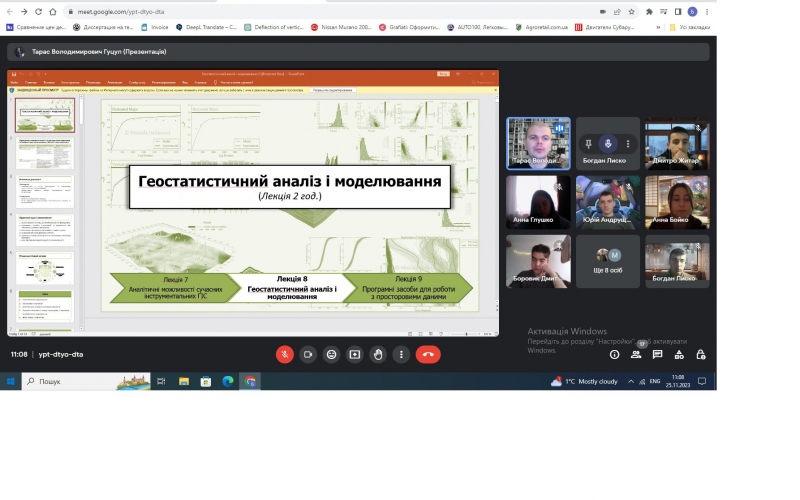
Task: Go to the browser Home page
Action: (x=53, y=12)
